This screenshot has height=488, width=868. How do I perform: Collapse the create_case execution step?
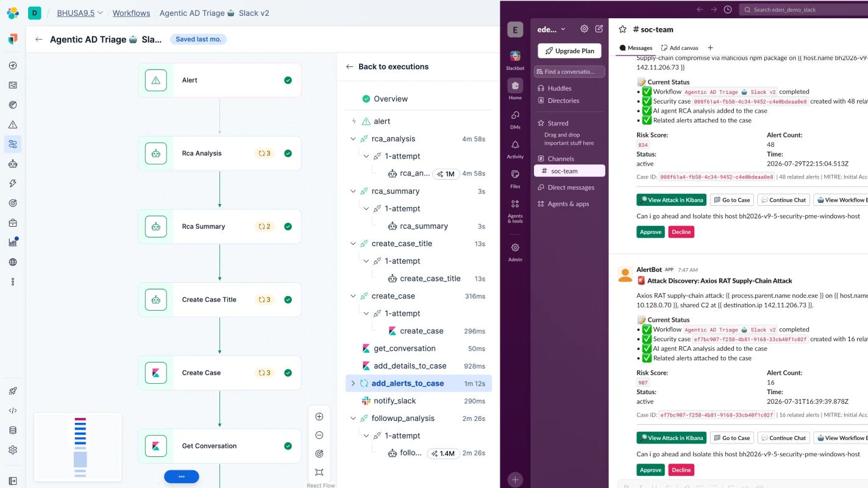click(353, 296)
